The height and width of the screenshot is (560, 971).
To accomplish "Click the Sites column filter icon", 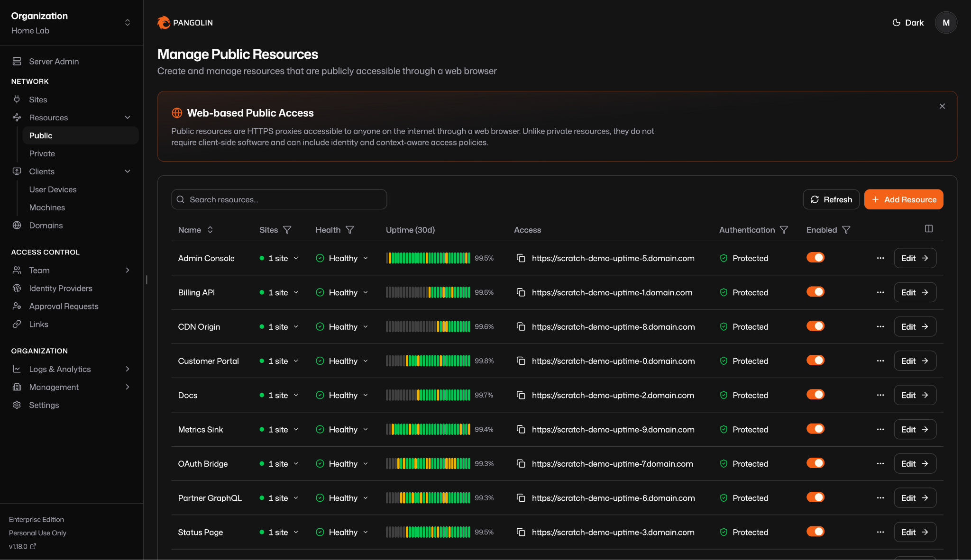I will coord(287,230).
